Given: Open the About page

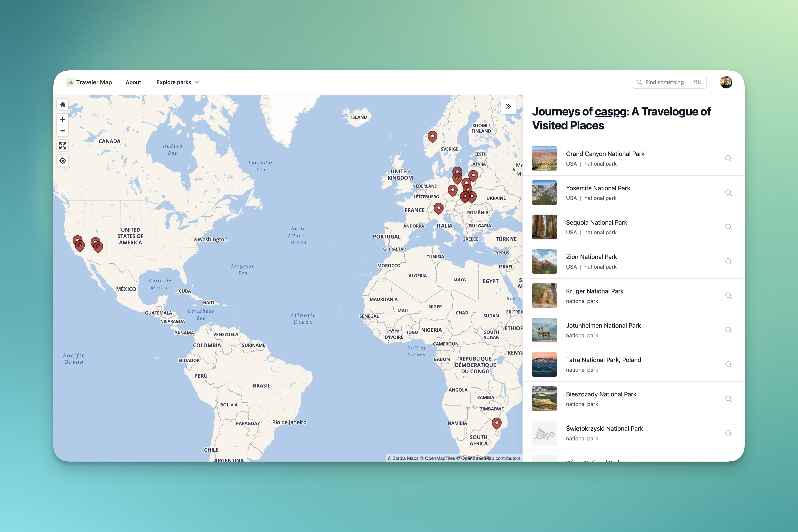Looking at the screenshot, I should [x=133, y=82].
